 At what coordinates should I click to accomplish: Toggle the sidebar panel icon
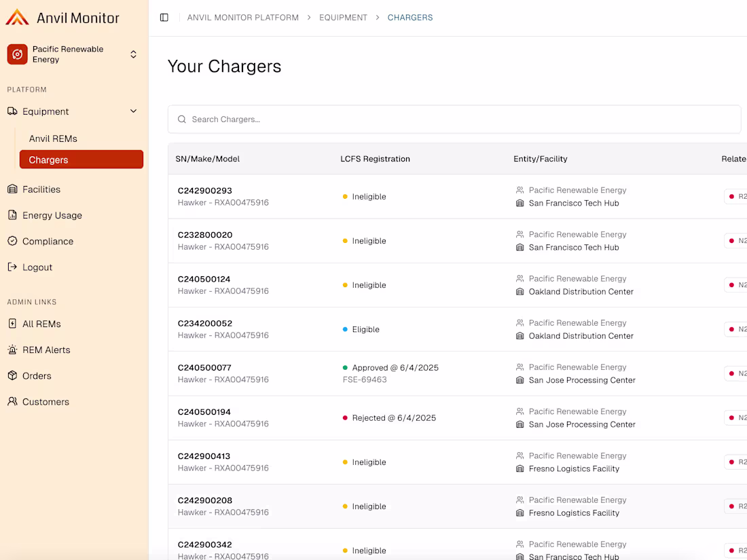click(x=164, y=18)
